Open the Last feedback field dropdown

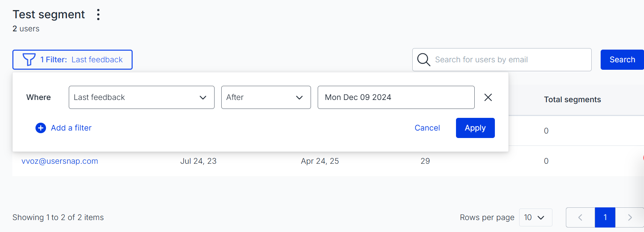click(142, 97)
